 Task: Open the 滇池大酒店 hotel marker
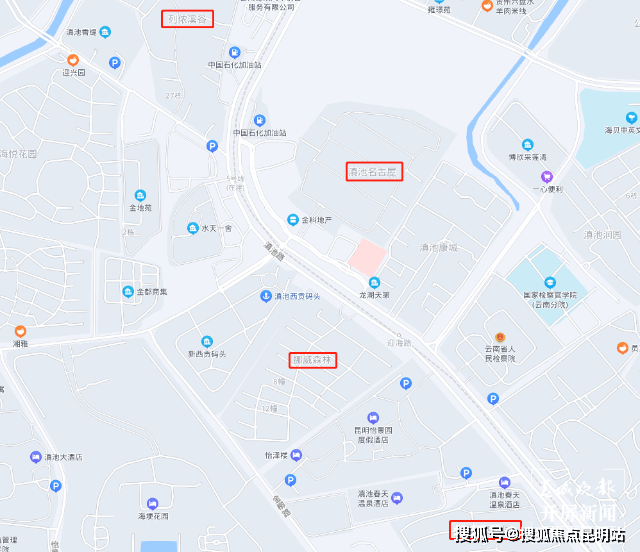coord(36,457)
